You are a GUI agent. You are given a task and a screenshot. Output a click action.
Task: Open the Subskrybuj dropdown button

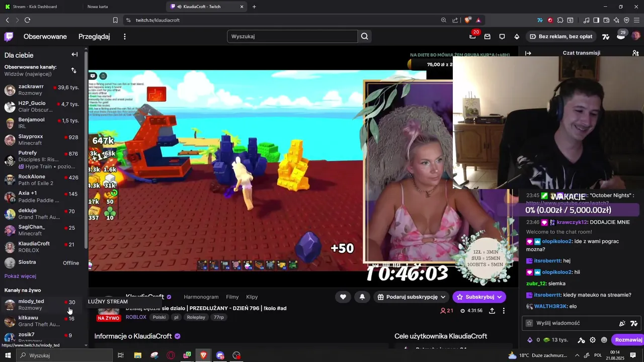click(x=479, y=297)
